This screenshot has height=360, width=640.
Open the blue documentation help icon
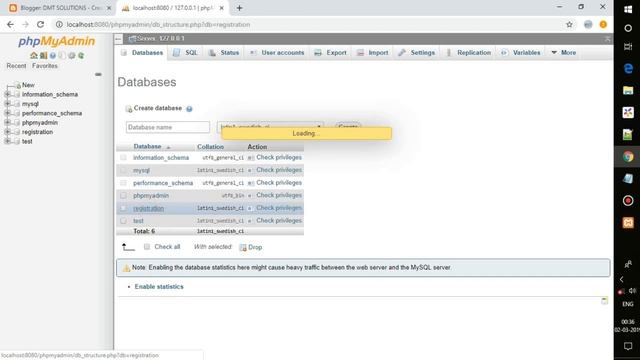[53, 56]
